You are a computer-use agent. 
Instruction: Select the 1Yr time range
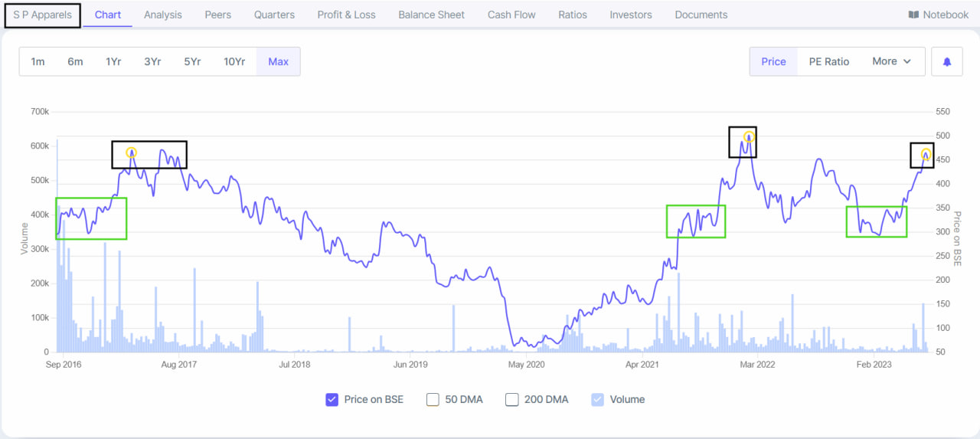tap(113, 61)
